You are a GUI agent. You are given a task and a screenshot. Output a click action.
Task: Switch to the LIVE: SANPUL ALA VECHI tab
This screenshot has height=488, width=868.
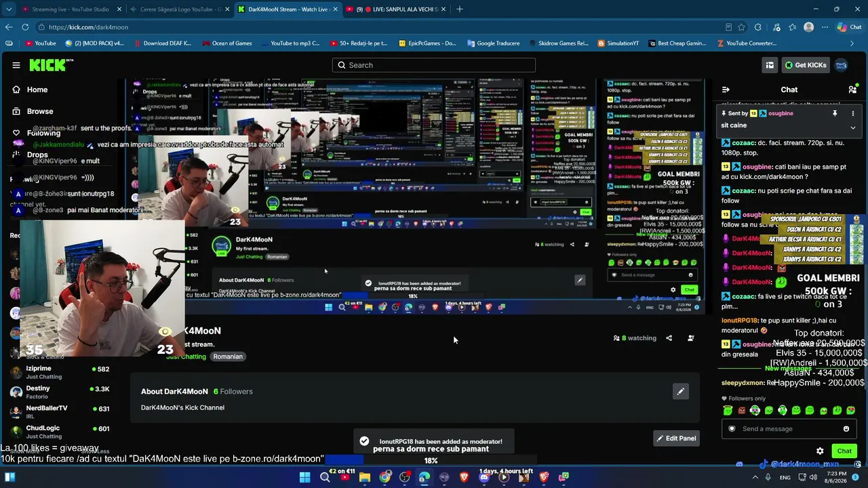click(x=397, y=9)
